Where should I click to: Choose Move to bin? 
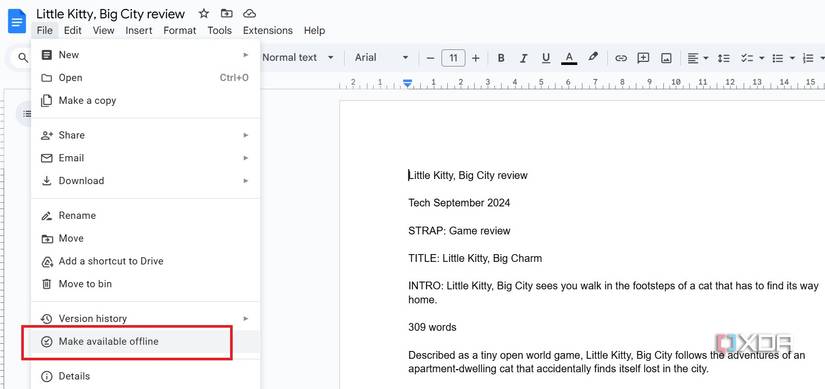point(145,284)
